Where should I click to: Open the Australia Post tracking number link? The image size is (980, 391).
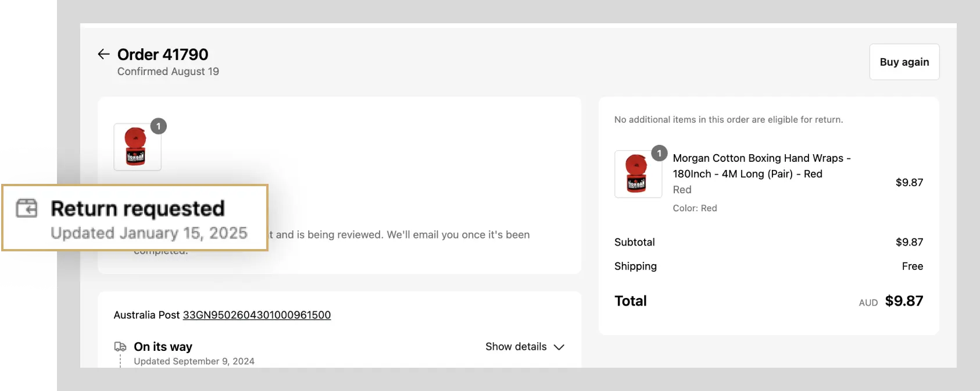pos(256,315)
